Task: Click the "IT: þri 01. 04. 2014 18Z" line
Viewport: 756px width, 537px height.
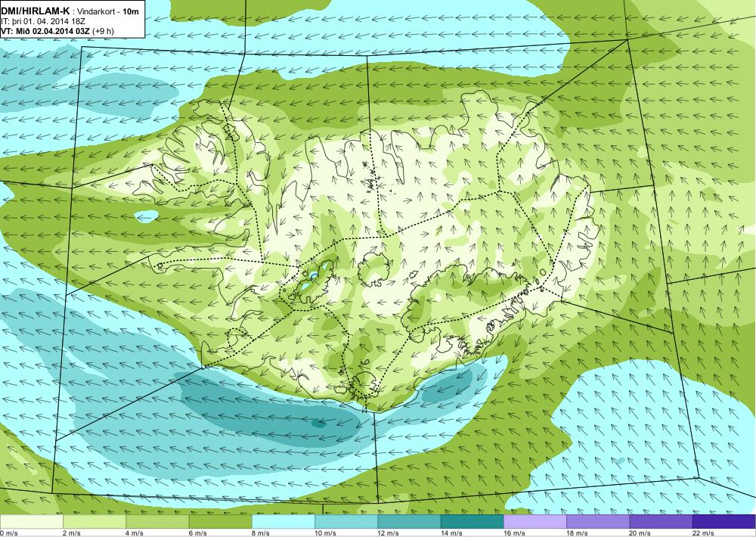Action: [43, 21]
